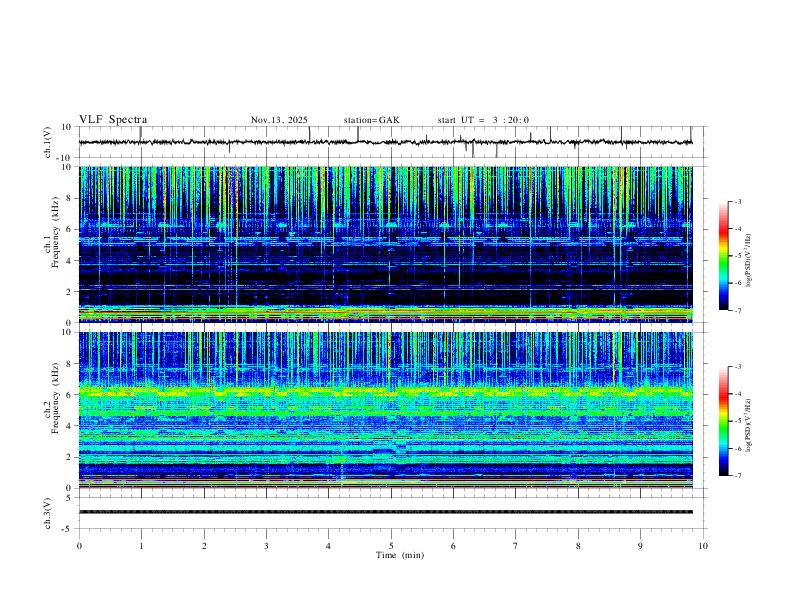Click time axis tick label "3"

pos(266,546)
